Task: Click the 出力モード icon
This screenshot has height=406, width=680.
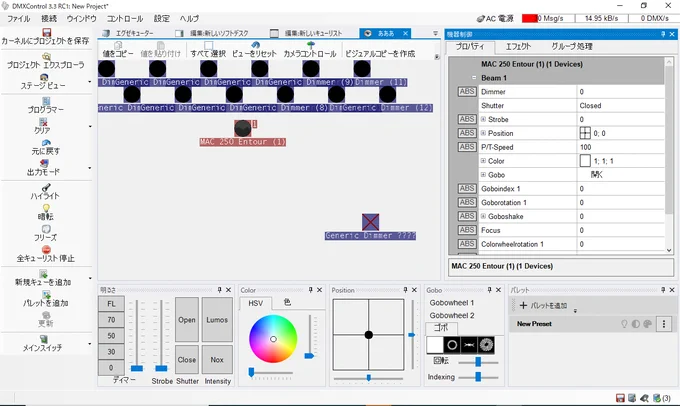Action: pyautogui.click(x=43, y=163)
